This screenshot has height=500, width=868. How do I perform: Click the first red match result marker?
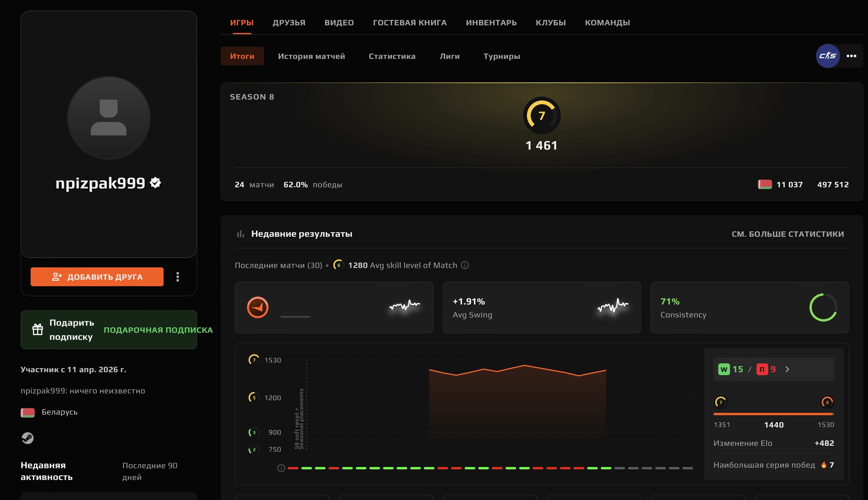coord(293,468)
